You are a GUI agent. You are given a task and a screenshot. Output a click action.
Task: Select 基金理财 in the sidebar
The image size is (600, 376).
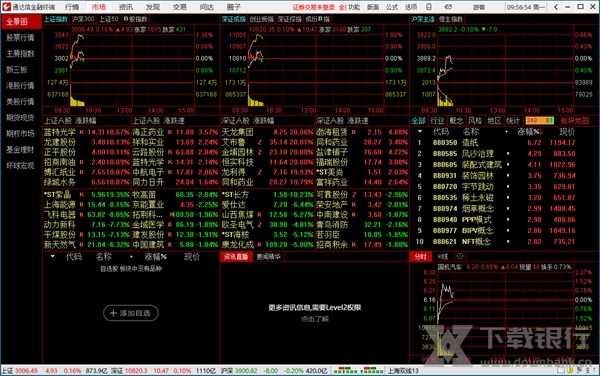point(20,150)
